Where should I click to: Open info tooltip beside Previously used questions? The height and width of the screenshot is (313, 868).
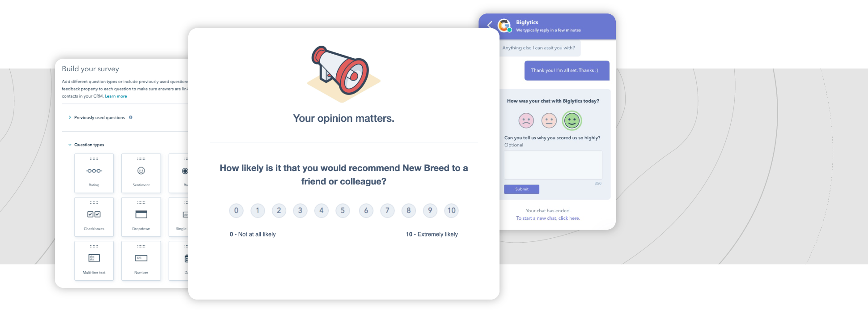(x=131, y=117)
